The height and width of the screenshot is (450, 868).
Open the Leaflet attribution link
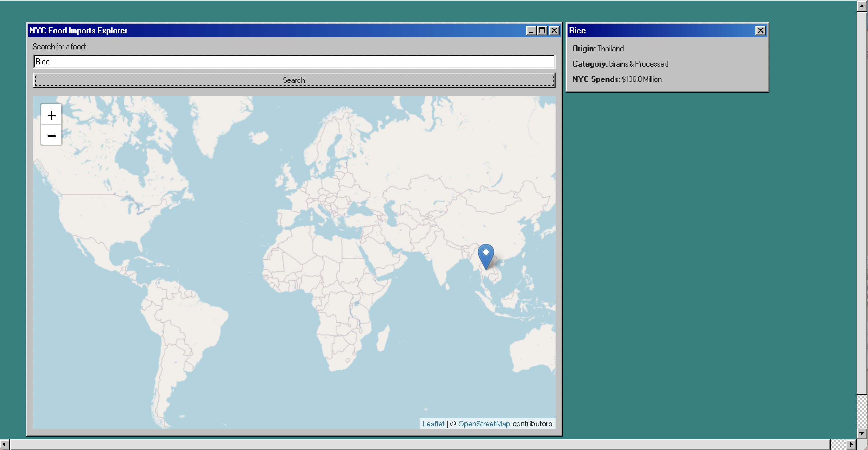(433, 424)
